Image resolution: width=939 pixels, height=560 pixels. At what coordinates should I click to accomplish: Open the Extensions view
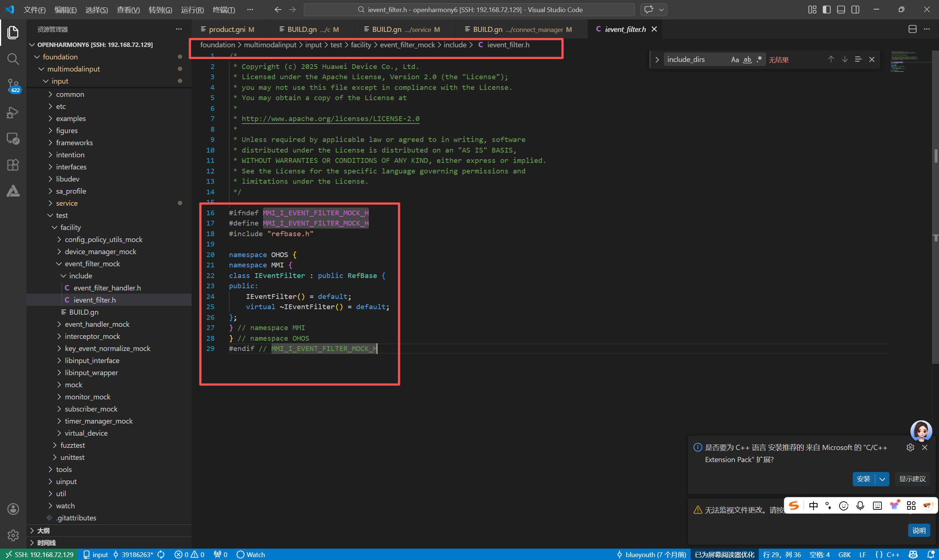pyautogui.click(x=13, y=165)
